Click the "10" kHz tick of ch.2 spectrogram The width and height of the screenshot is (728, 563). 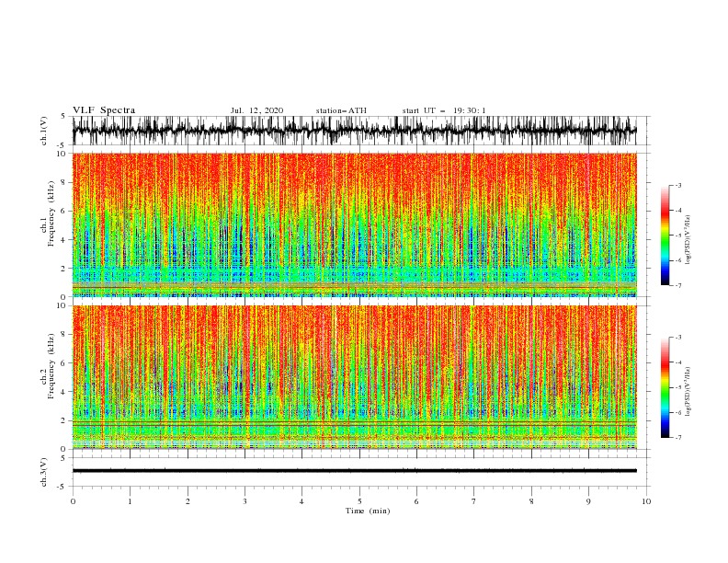[63, 305]
